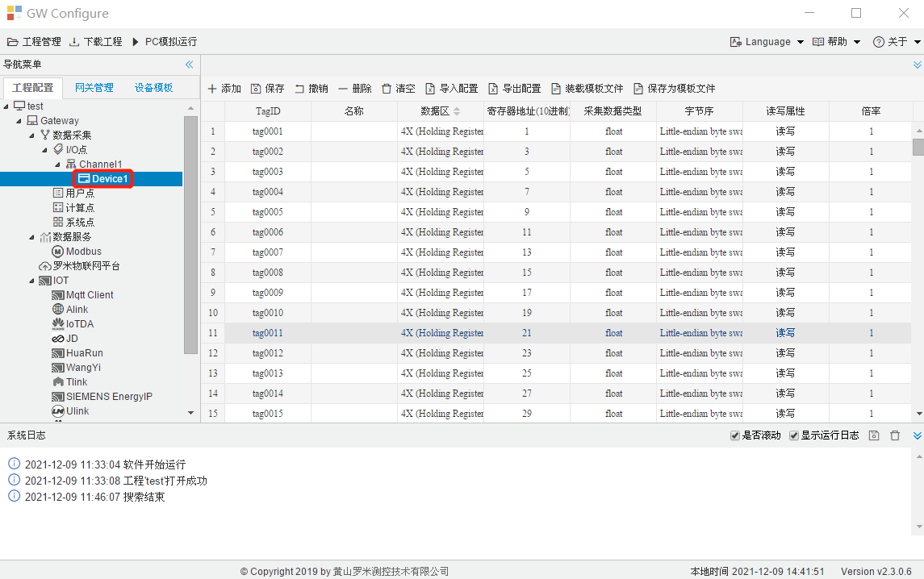Collapse the 数据采集 tree node

click(x=31, y=135)
